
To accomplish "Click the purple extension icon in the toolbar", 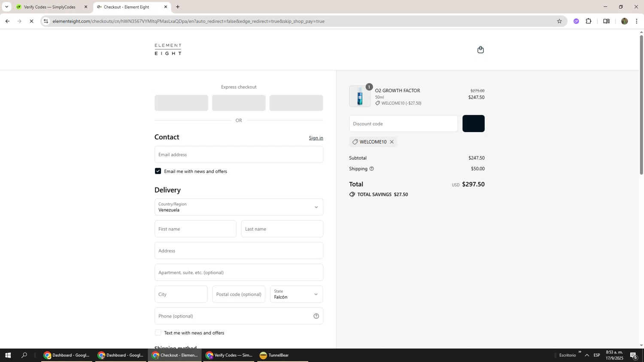I will (576, 21).
